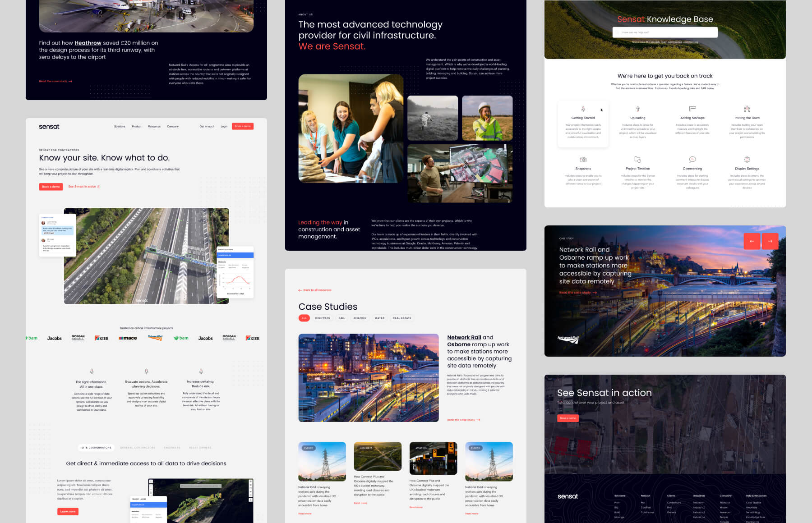Click the next slide arrow on carousel
Image resolution: width=812 pixels, height=523 pixels.
click(x=770, y=241)
